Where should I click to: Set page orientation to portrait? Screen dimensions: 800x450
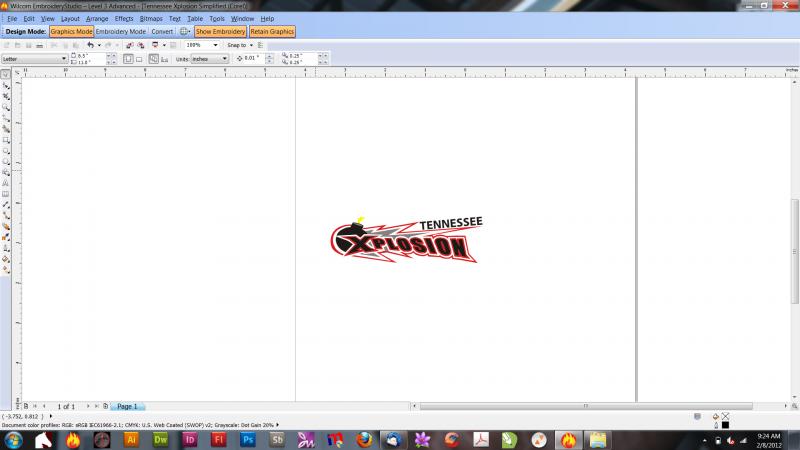(x=128, y=59)
